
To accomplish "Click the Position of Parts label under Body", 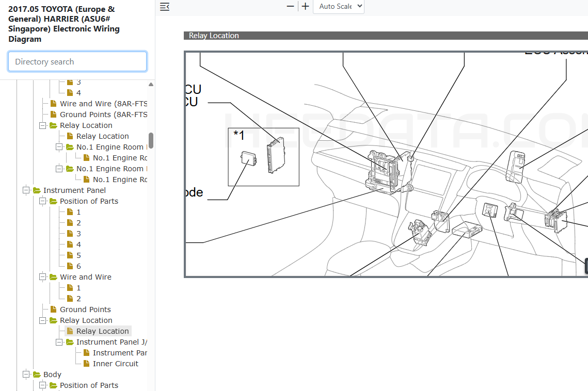I will 89,385.
